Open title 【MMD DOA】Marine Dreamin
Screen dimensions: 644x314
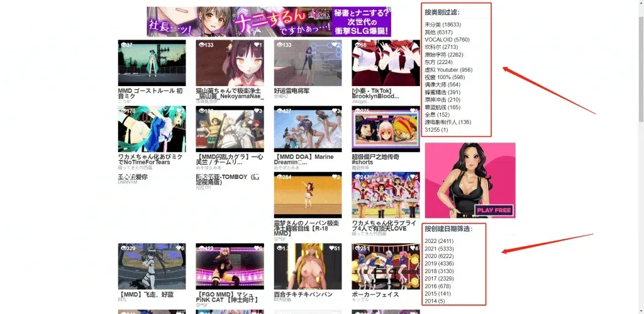tap(304, 160)
